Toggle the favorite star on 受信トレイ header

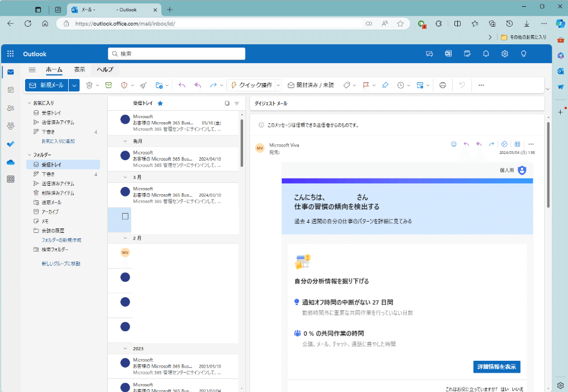point(160,103)
